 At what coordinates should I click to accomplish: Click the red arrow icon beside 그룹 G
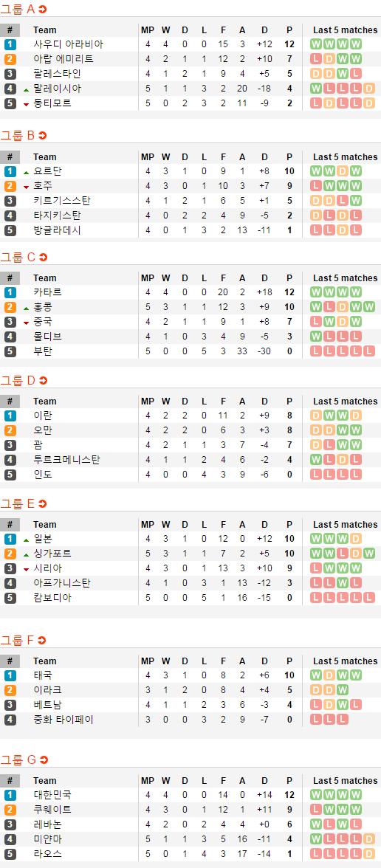44,760
